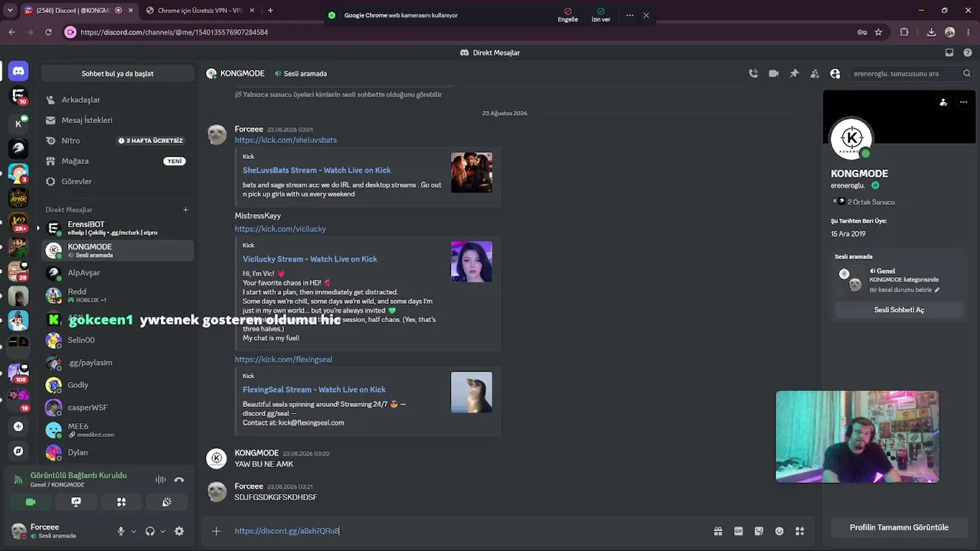Viewport: 980px width, 551px height.
Task: Open FlexingSeal Stream embed title
Action: coord(314,390)
